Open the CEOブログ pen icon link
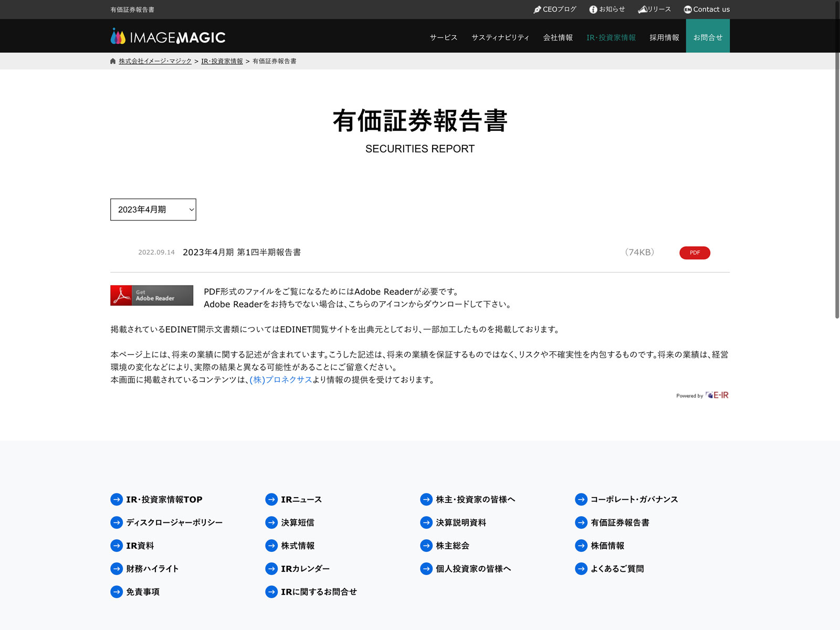The width and height of the screenshot is (840, 630). pos(537,9)
